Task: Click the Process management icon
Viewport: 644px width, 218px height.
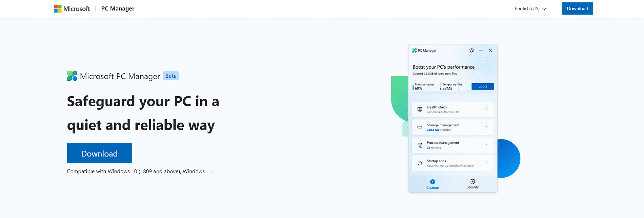Action: [420, 145]
